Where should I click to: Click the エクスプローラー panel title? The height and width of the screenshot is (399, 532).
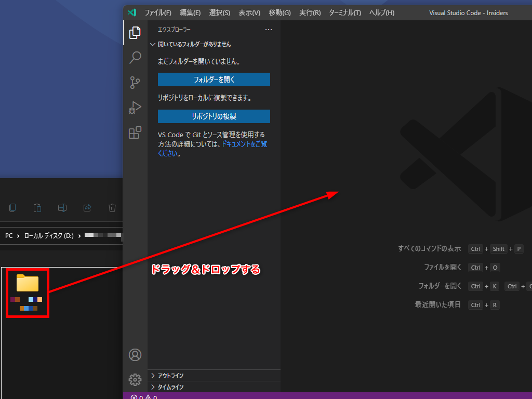[x=174, y=30]
